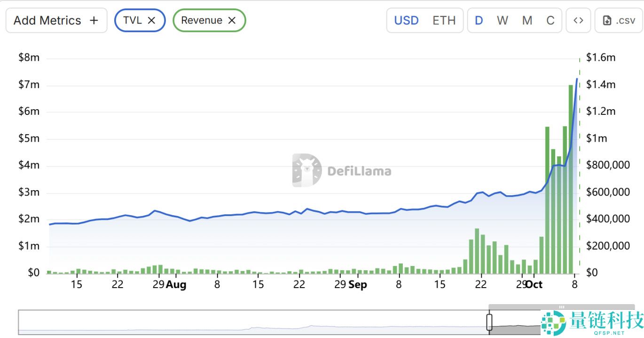This screenshot has height=338, width=644.
Task: Open the embed code panel via <> icon
Action: 578,20
